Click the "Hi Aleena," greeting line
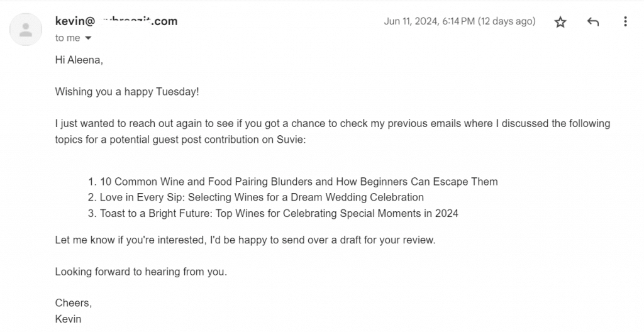 click(x=79, y=60)
